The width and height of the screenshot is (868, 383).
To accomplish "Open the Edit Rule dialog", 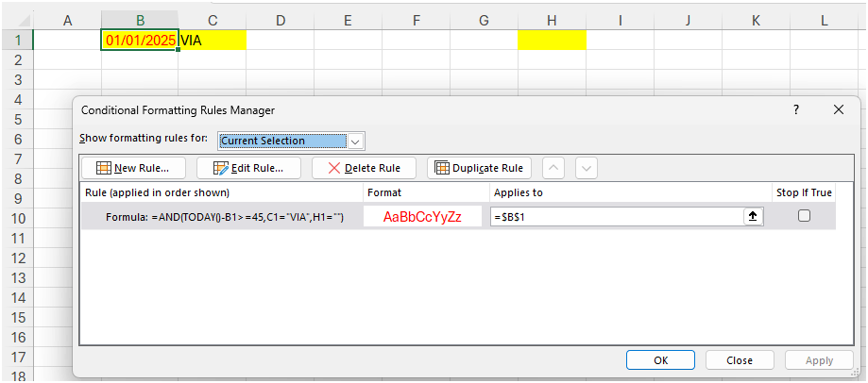I will tap(248, 168).
